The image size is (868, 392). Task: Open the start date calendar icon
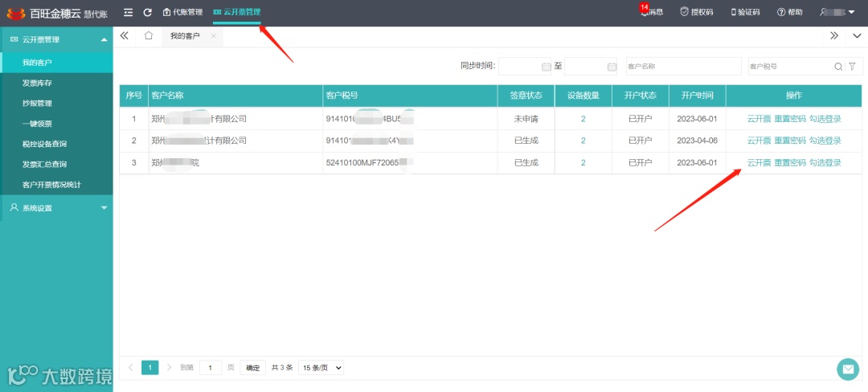pyautogui.click(x=546, y=67)
